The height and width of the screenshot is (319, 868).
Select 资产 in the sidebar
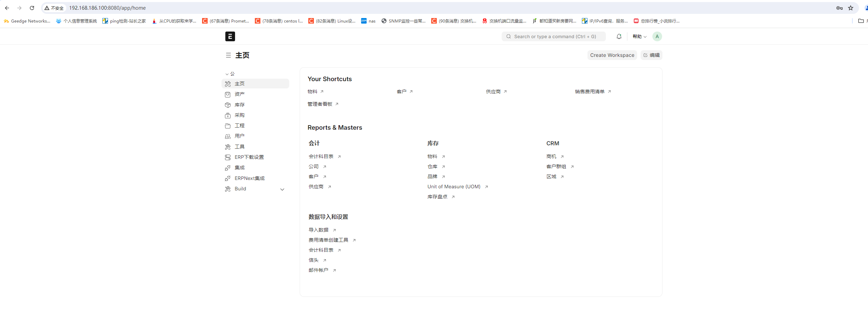pos(240,94)
